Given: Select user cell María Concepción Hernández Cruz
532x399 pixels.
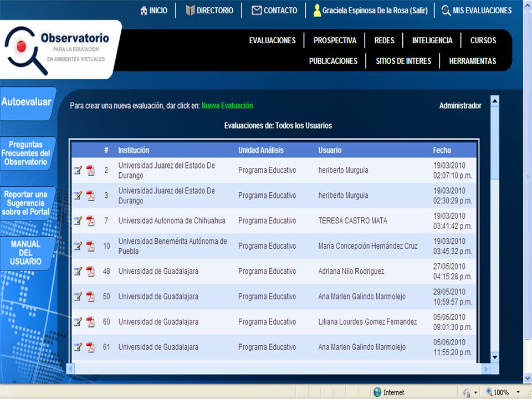Looking at the screenshot, I should (x=368, y=246).
